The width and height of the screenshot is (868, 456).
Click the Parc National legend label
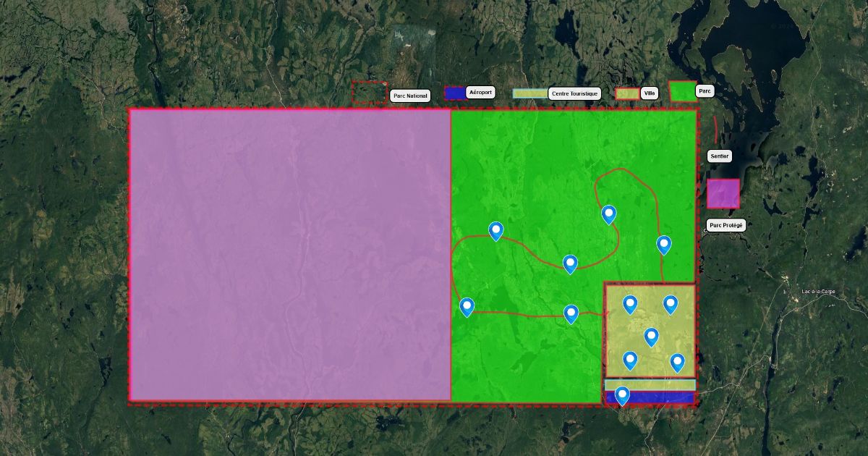pos(411,96)
